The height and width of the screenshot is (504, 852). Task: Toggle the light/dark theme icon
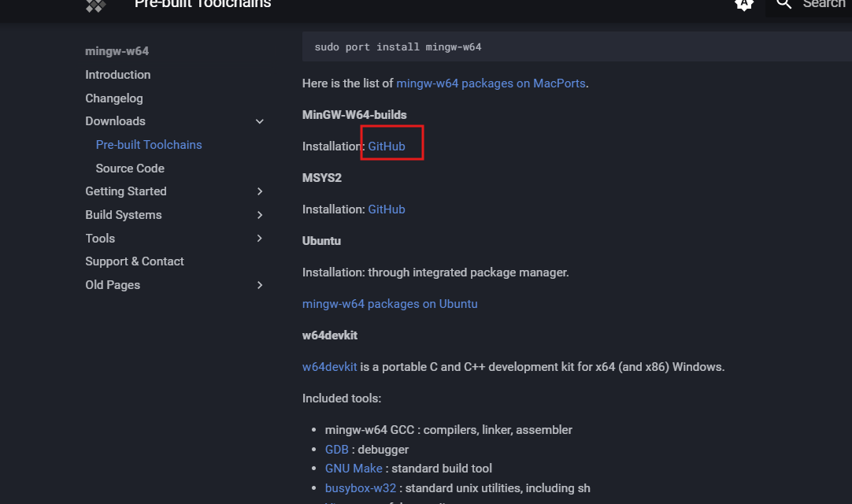pos(744,5)
